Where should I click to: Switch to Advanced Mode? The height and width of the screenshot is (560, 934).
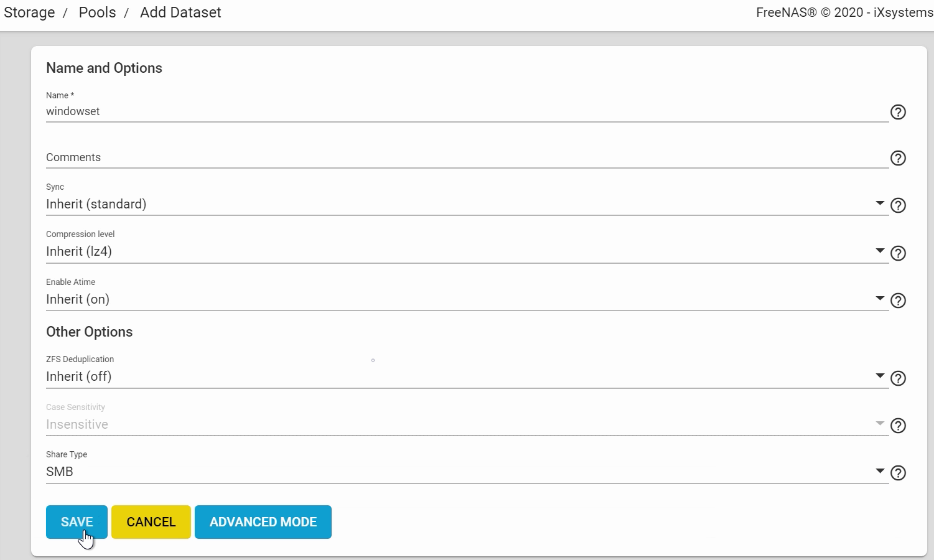[x=263, y=522]
